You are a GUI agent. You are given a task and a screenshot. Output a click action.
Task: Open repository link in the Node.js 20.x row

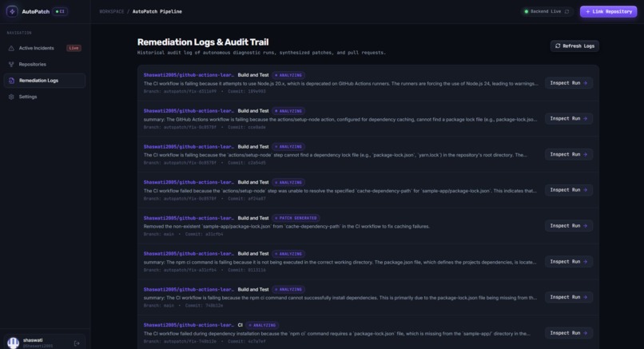(x=189, y=75)
